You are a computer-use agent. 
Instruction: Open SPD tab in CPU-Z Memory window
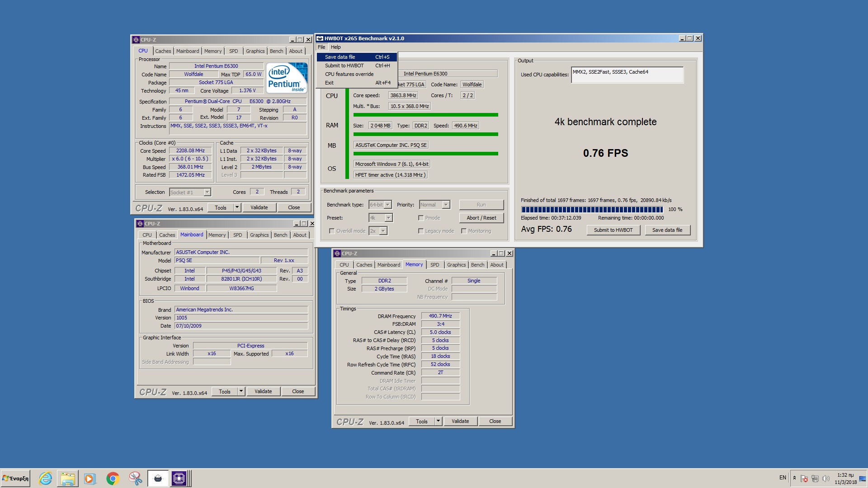(x=435, y=265)
